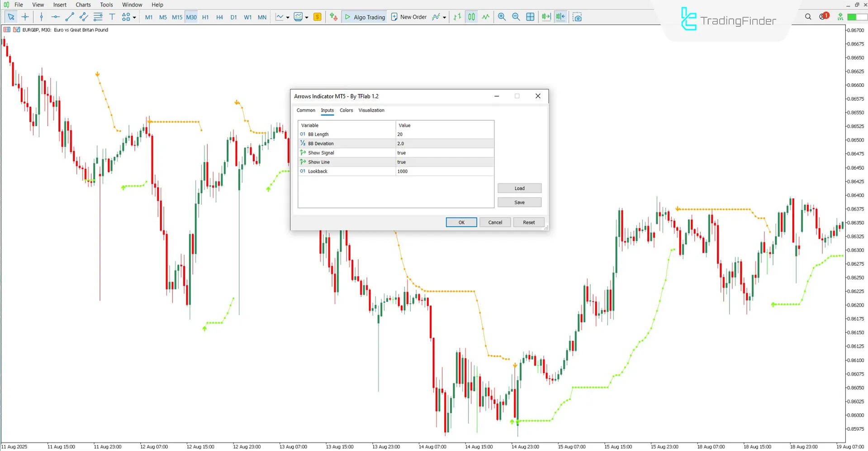Open the line chart type dropdown arrow
The height and width of the screenshot is (451, 868).
[287, 17]
